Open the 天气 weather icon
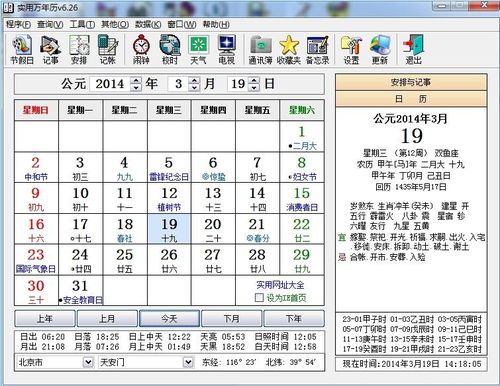The image size is (500, 386). coord(198,49)
